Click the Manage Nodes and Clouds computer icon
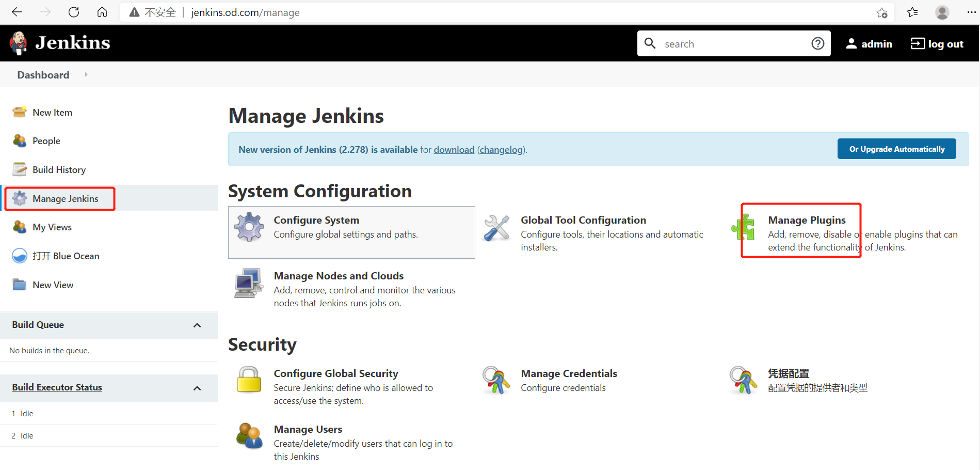The image size is (980, 470). [249, 283]
